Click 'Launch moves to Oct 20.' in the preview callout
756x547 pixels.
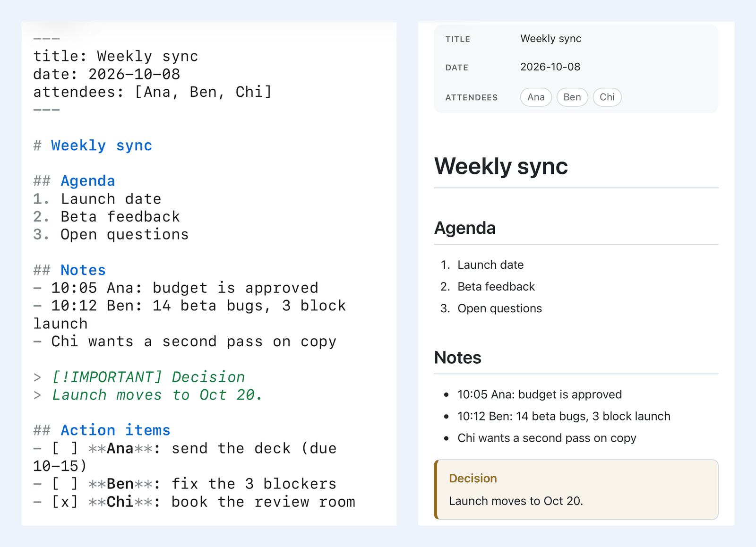point(516,501)
